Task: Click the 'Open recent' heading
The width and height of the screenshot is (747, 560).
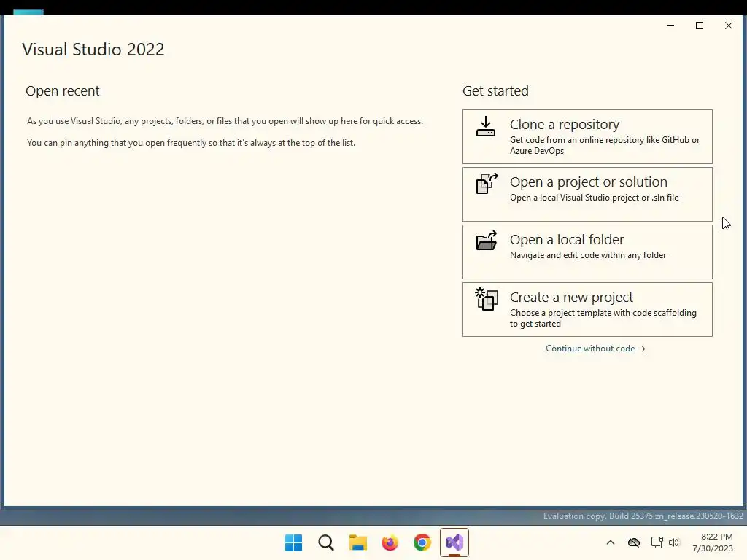Action: point(63,91)
